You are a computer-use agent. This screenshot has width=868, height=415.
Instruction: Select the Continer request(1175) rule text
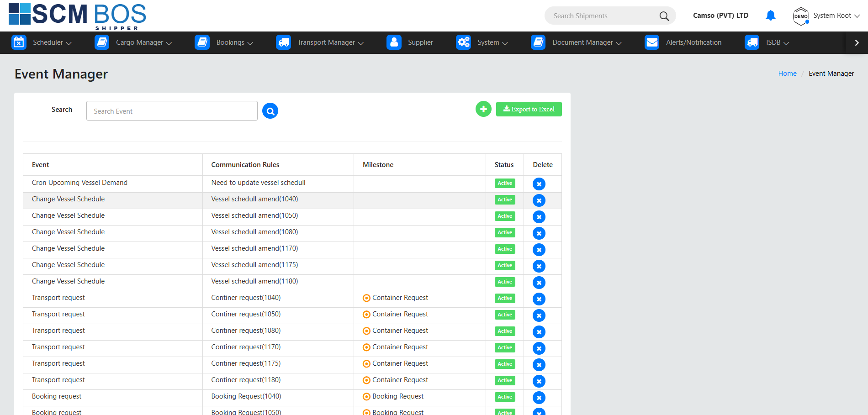pos(246,363)
